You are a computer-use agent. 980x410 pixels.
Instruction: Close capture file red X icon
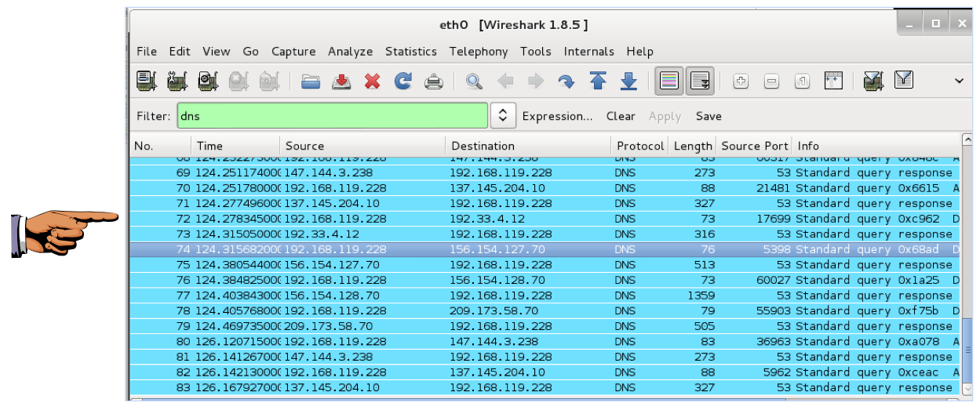coord(373,81)
